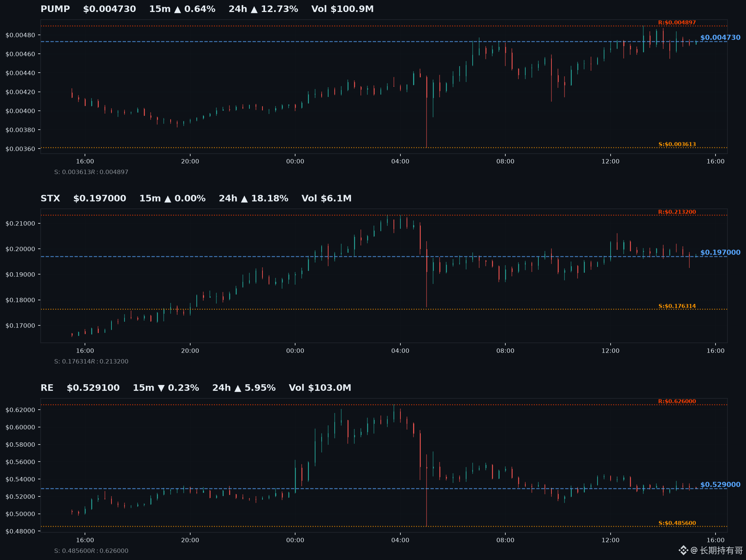Viewport: 746px width, 560px height.
Task: Click the $0.00480 y-axis tick
Action: tap(20, 35)
